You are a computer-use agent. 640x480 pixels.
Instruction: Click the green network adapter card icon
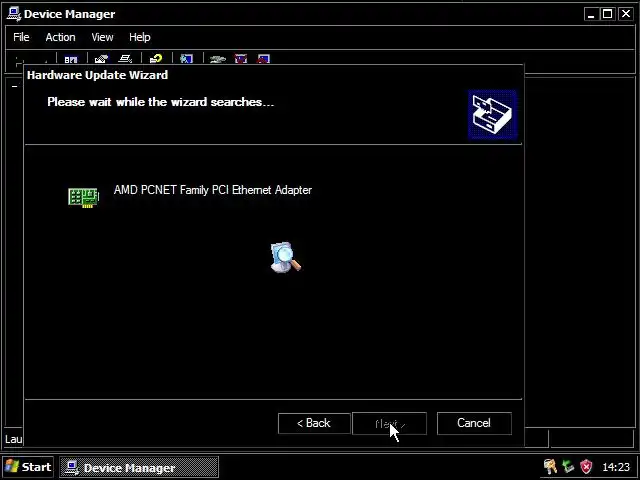[x=84, y=198]
